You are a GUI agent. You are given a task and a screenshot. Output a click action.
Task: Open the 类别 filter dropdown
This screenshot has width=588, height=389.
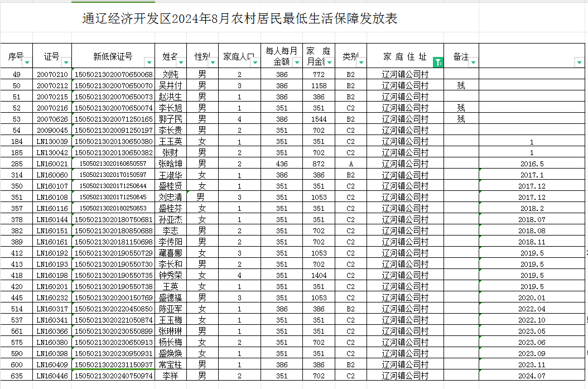tap(361, 63)
